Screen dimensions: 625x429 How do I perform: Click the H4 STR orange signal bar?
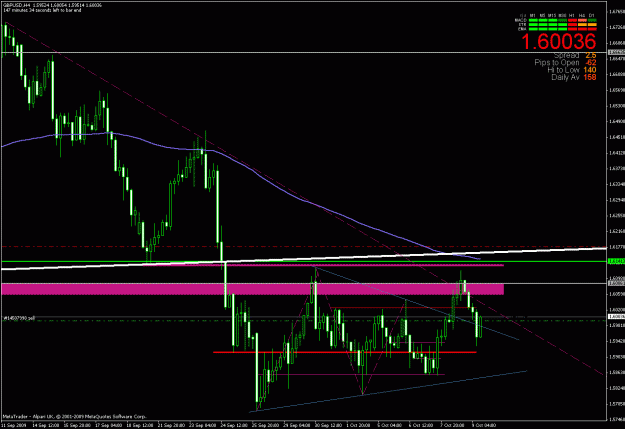582,24
